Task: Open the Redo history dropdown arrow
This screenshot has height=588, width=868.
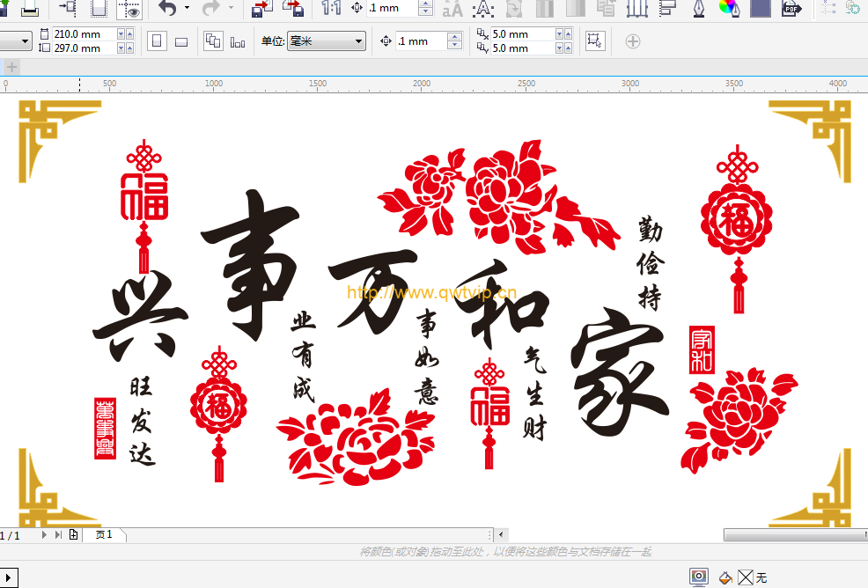Action: 231,8
